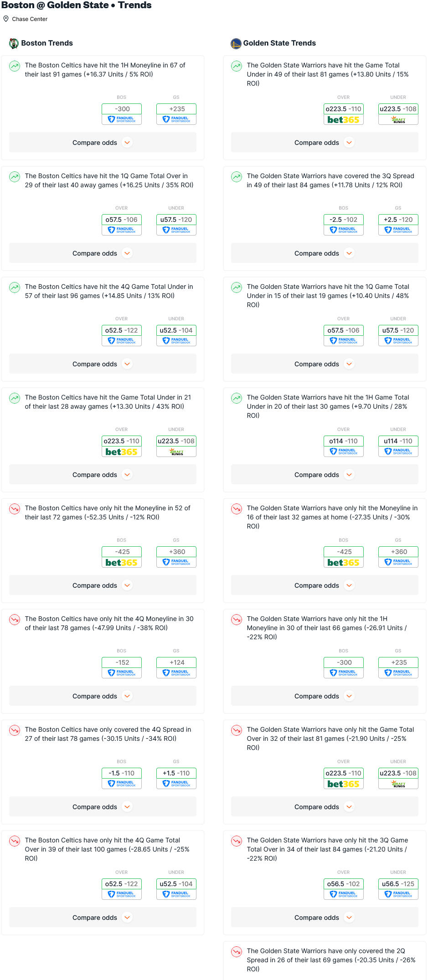Select u56.5 -125 under odds

click(398, 884)
